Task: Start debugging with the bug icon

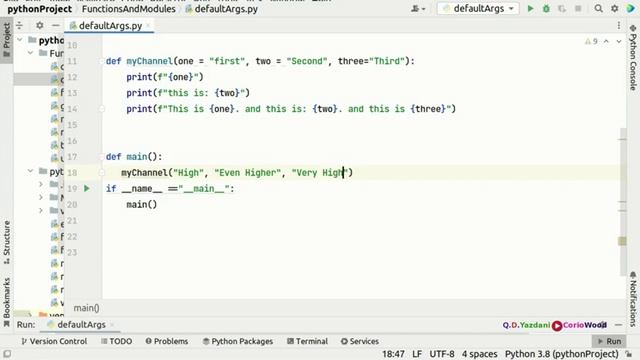Action: click(546, 9)
